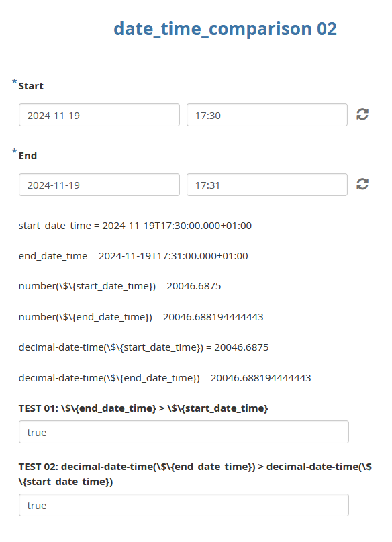Image resolution: width=392 pixels, height=542 pixels.
Task: Click the date_time_comparison 02 form title
Action: coord(225,29)
